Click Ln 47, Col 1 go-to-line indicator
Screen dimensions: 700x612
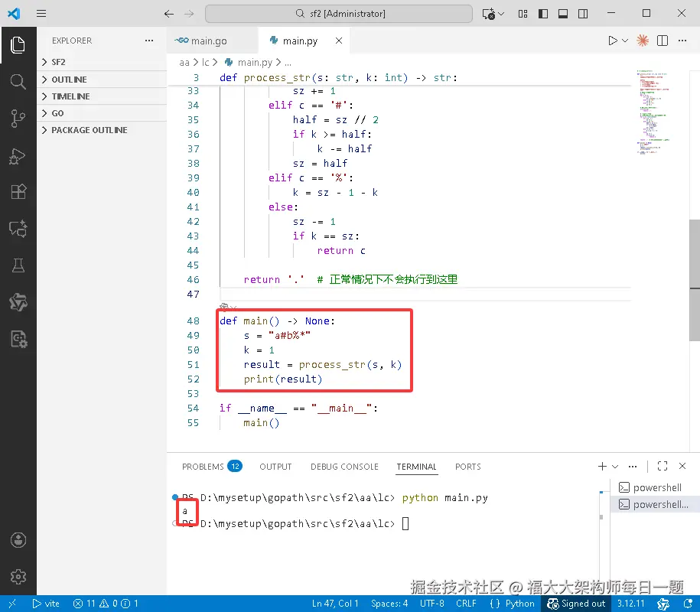click(x=335, y=604)
